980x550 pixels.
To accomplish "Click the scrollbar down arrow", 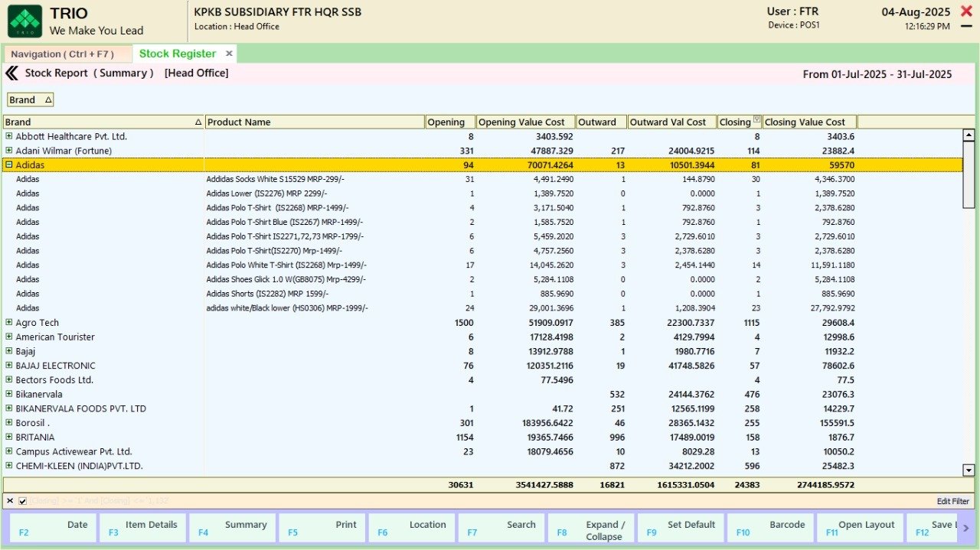I will [969, 470].
